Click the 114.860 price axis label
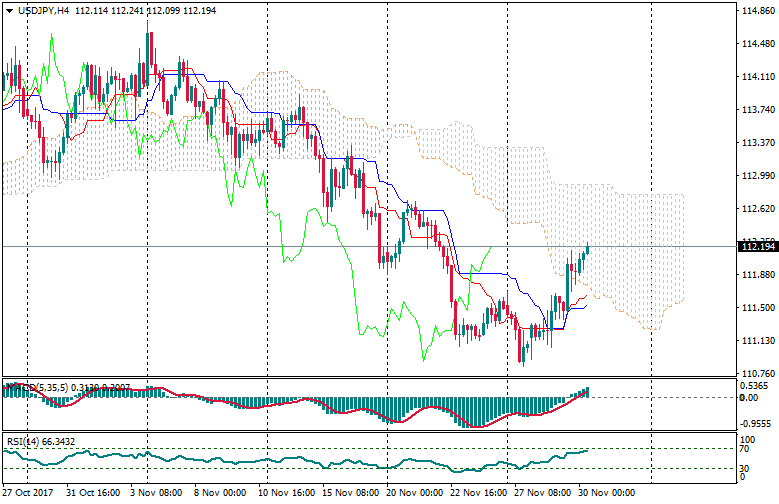This screenshot has width=779, height=504. pyautogui.click(x=756, y=11)
